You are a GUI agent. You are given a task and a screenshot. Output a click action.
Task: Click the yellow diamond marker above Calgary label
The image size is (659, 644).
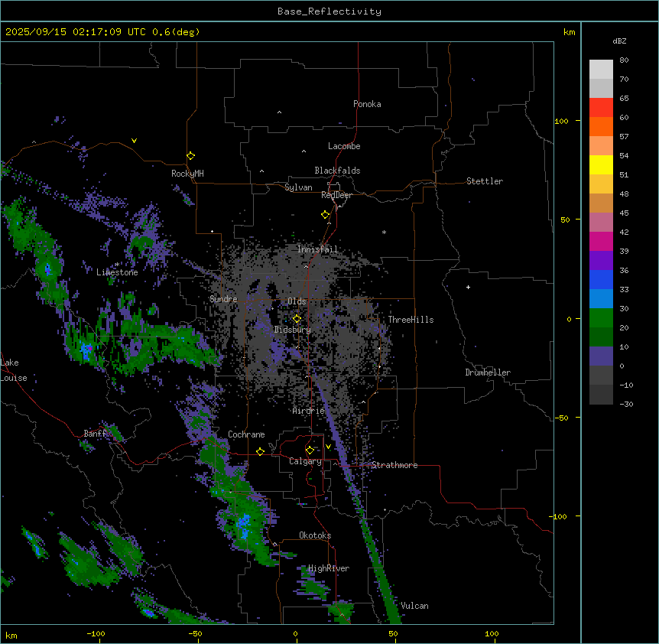[x=310, y=450]
